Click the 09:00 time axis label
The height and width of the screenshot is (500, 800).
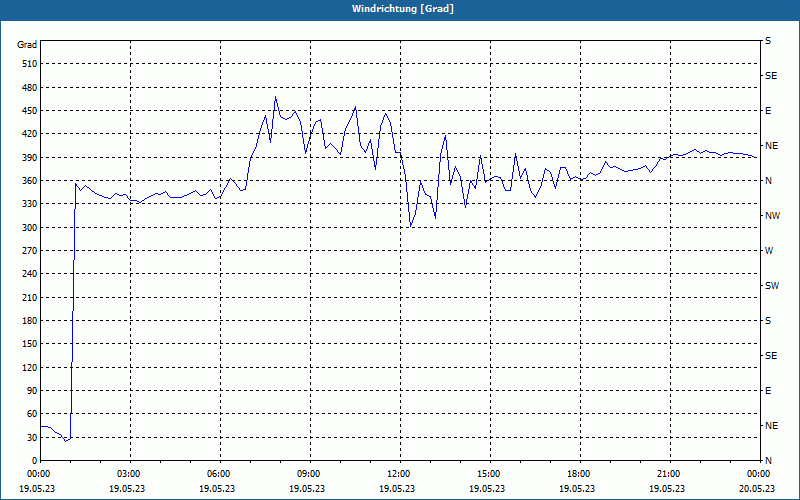(310, 474)
